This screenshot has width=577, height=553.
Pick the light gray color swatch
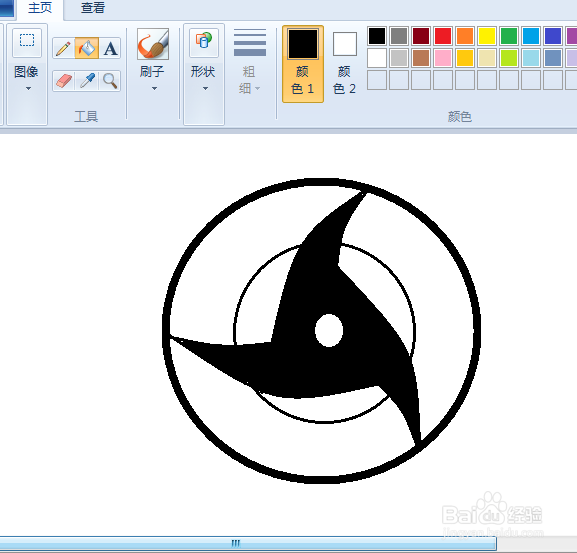pos(399,58)
